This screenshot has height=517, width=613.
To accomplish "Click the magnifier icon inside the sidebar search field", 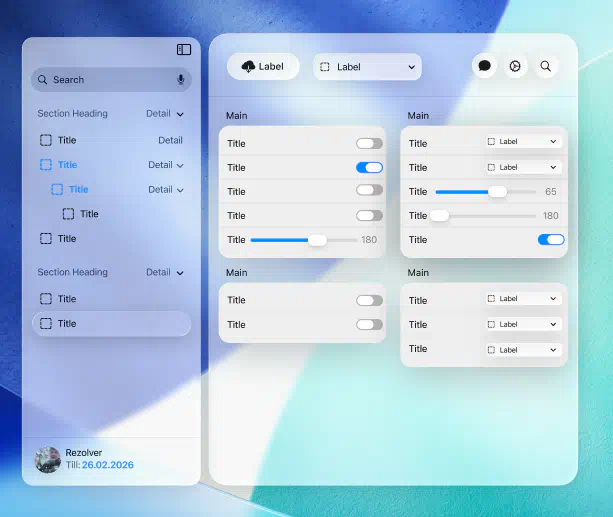I will click(43, 80).
